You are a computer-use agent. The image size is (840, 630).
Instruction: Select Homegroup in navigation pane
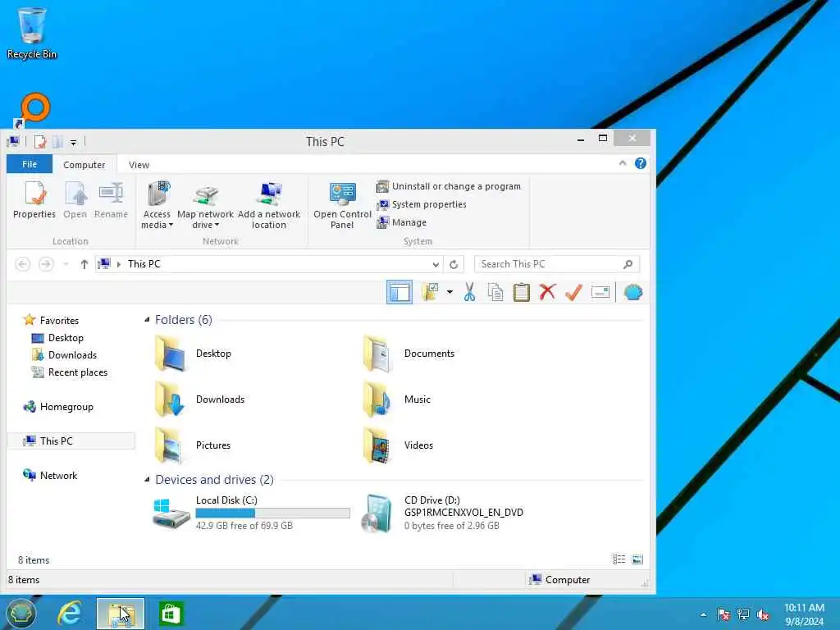[x=58, y=407]
